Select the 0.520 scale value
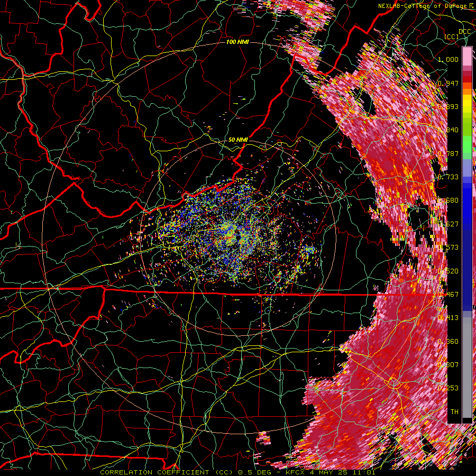The image size is (476, 476). coord(448,271)
